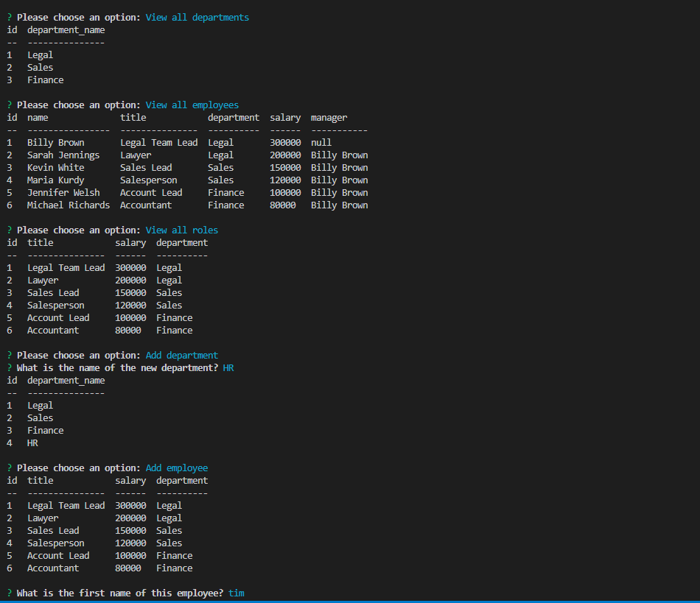Click salary 120000 in Maria Kurdy's row
Screen dimensions: 700x603
[x=285, y=180]
